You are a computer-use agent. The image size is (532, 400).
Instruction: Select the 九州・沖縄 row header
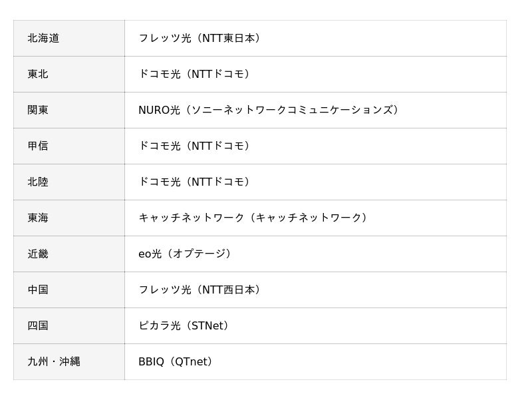54,361
